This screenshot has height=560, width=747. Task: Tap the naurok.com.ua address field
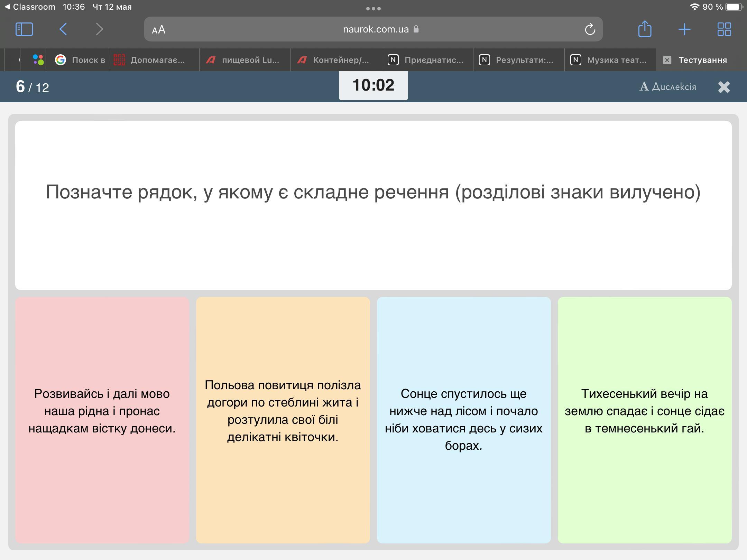point(375,29)
